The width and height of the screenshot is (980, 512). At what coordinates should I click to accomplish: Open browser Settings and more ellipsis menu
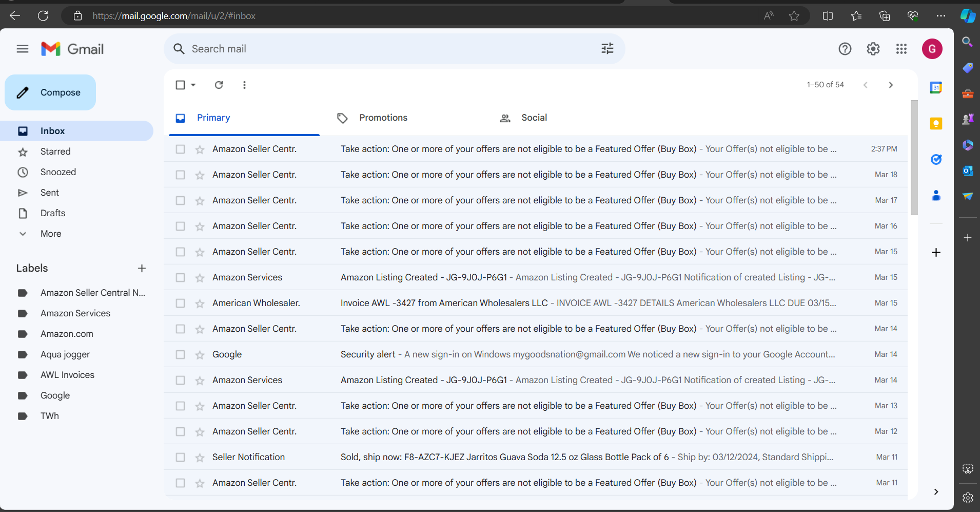(940, 16)
